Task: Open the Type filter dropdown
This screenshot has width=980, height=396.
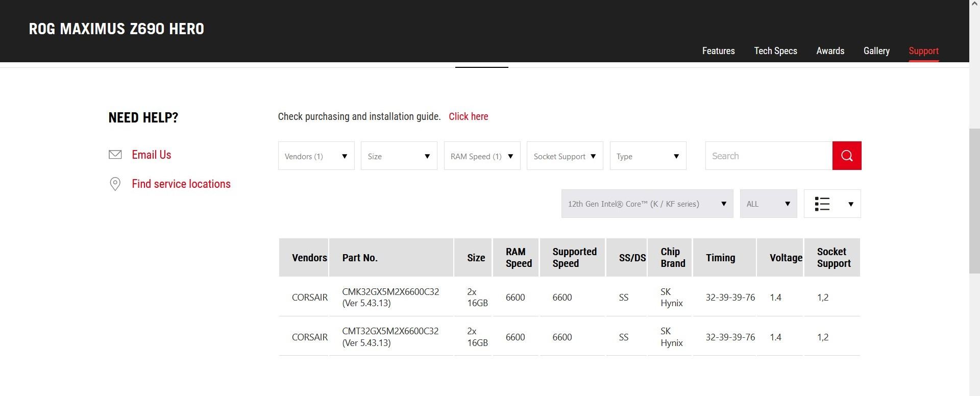Action: click(648, 156)
